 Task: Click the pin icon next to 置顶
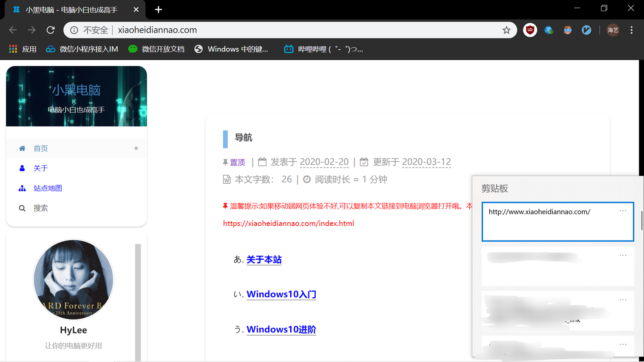pos(225,162)
